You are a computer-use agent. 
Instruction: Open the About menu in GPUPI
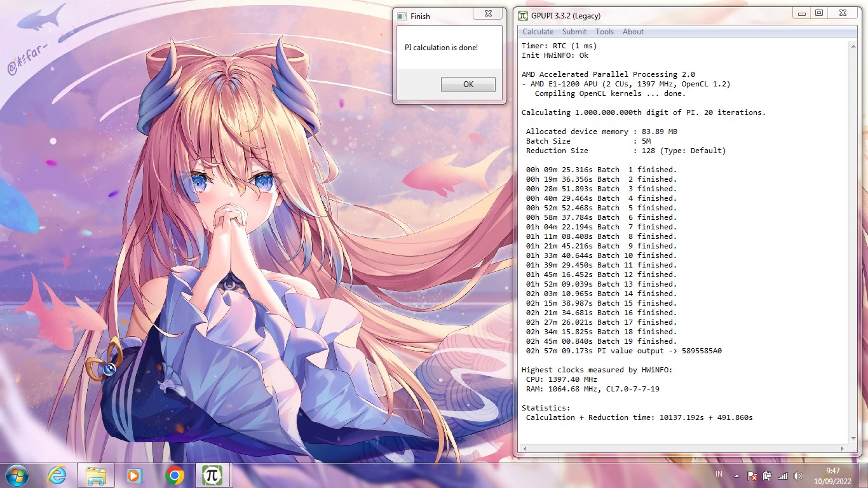[633, 32]
